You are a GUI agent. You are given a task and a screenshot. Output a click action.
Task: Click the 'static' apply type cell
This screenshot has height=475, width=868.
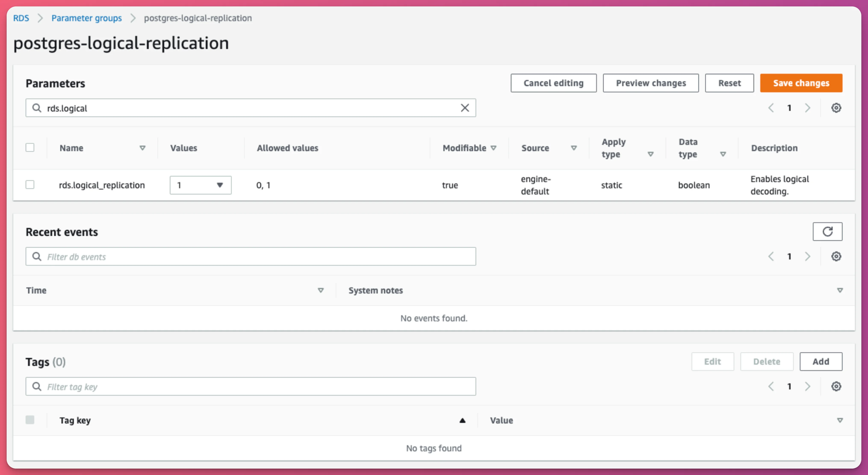pyautogui.click(x=612, y=185)
